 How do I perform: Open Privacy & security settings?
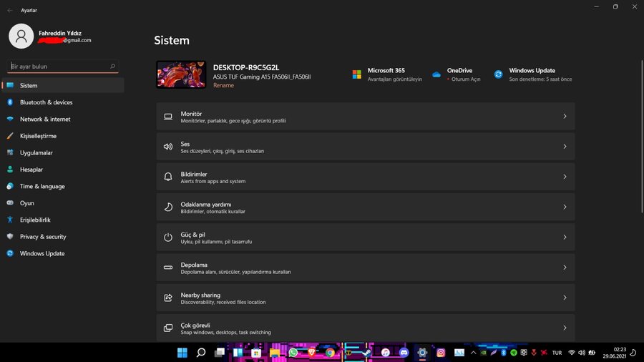coord(43,237)
